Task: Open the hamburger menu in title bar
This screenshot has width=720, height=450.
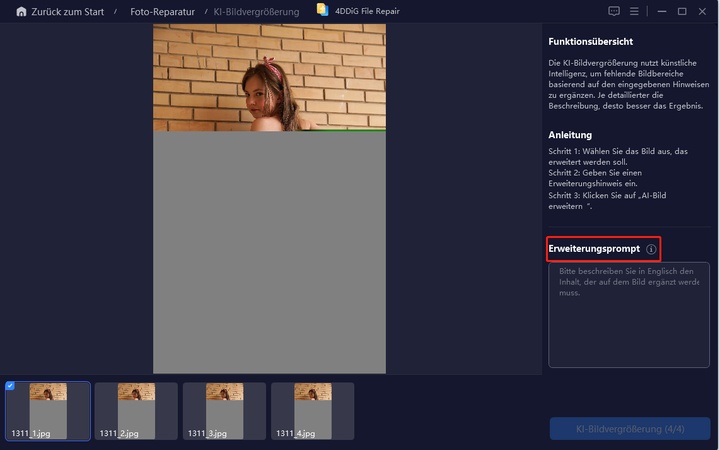Action: [x=635, y=12]
